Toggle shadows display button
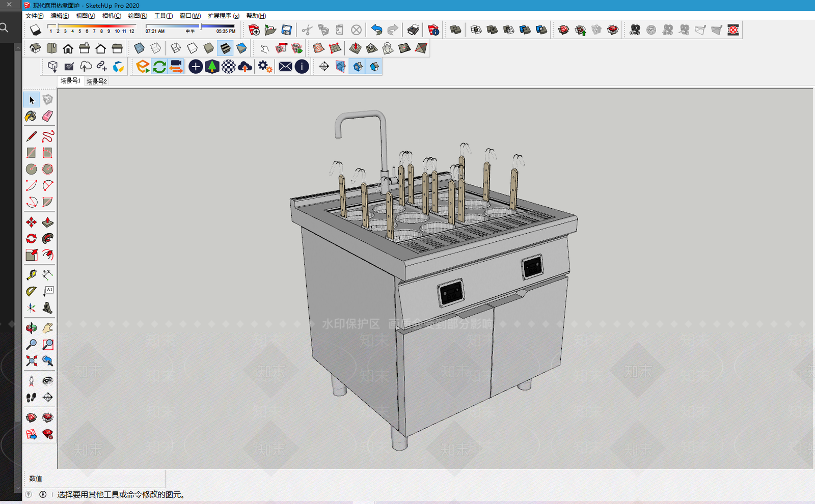This screenshot has width=815, height=504. pos(35,30)
